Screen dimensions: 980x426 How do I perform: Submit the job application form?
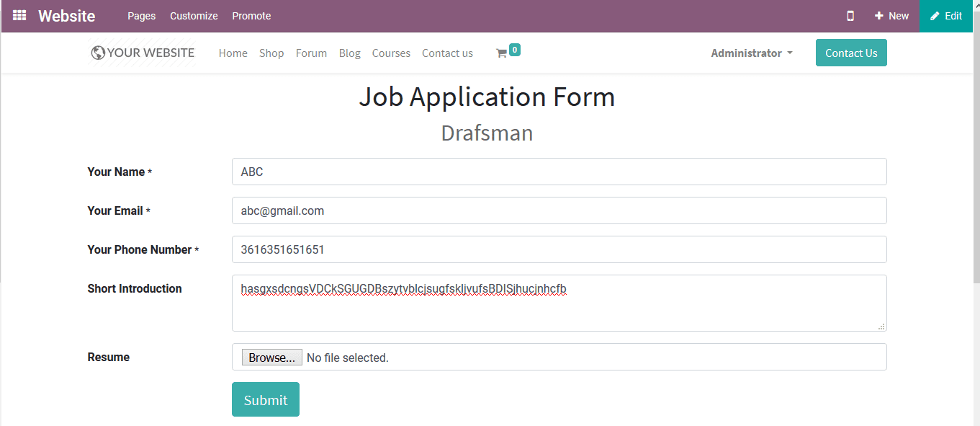(265, 399)
